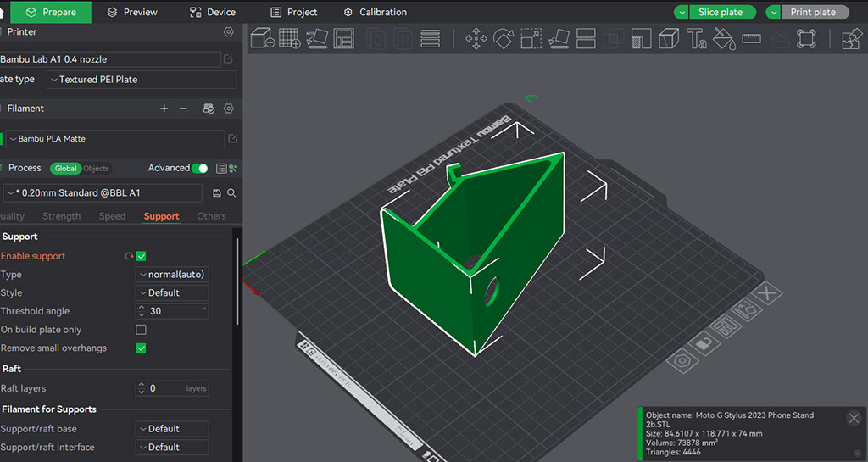Click the Threshold angle input field
The height and width of the screenshot is (462, 868).
pos(172,311)
